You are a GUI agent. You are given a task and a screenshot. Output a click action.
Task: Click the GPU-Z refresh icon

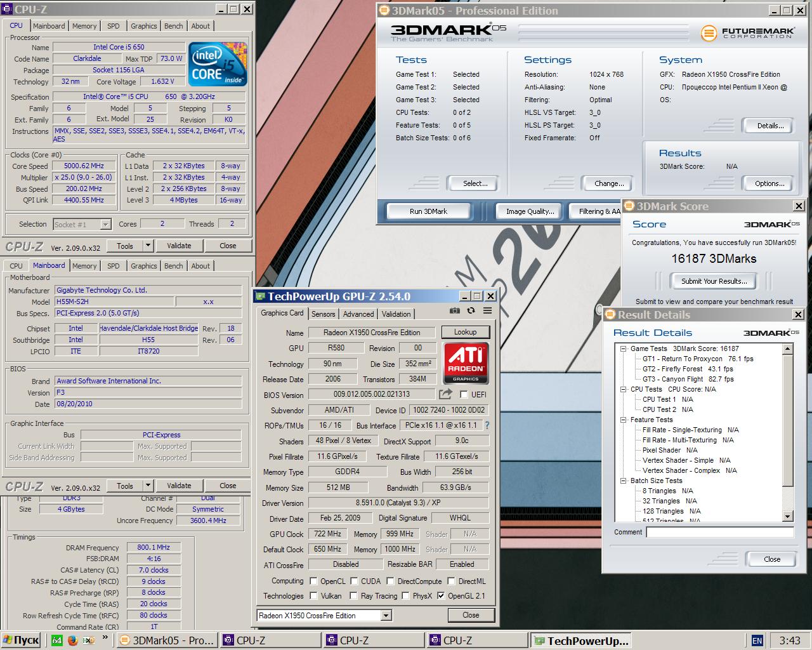point(471,310)
